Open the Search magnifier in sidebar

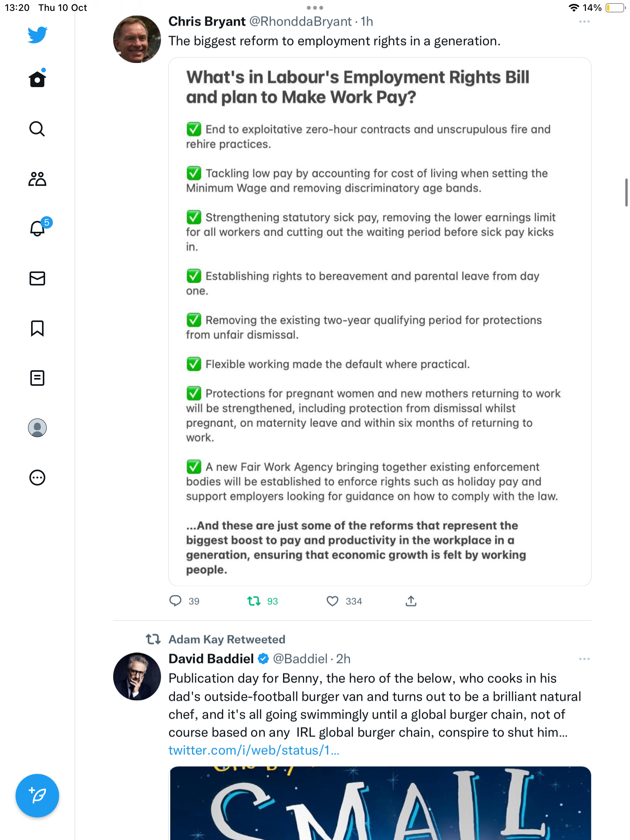[x=37, y=129]
